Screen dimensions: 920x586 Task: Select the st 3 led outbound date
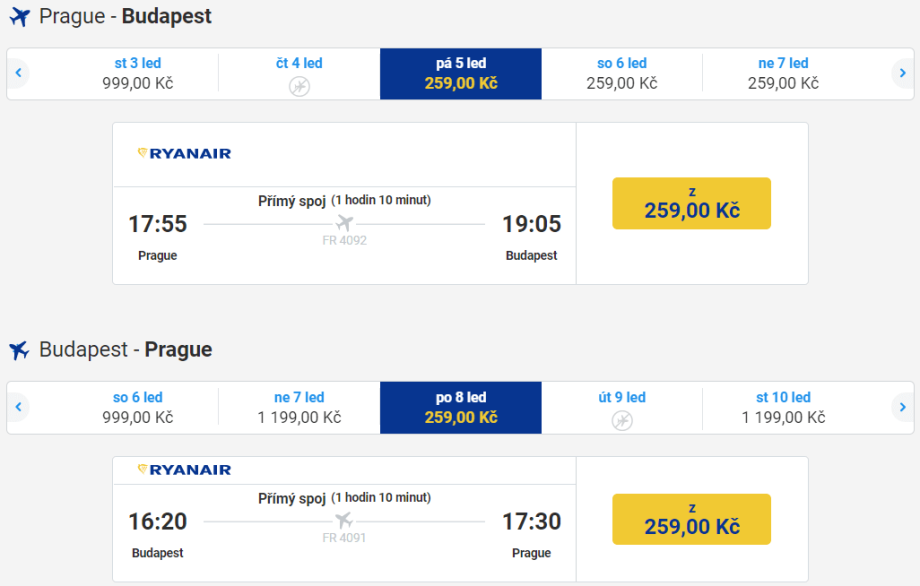137,73
